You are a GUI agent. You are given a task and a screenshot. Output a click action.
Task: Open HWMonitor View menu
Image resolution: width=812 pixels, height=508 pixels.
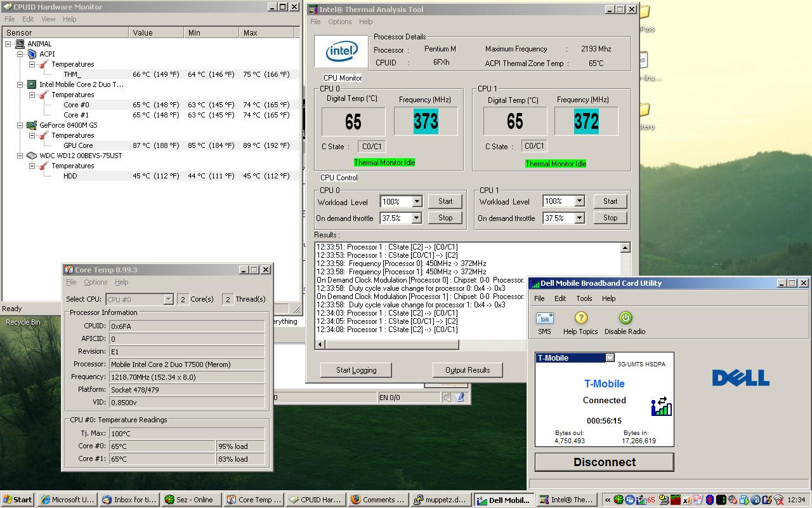point(48,19)
